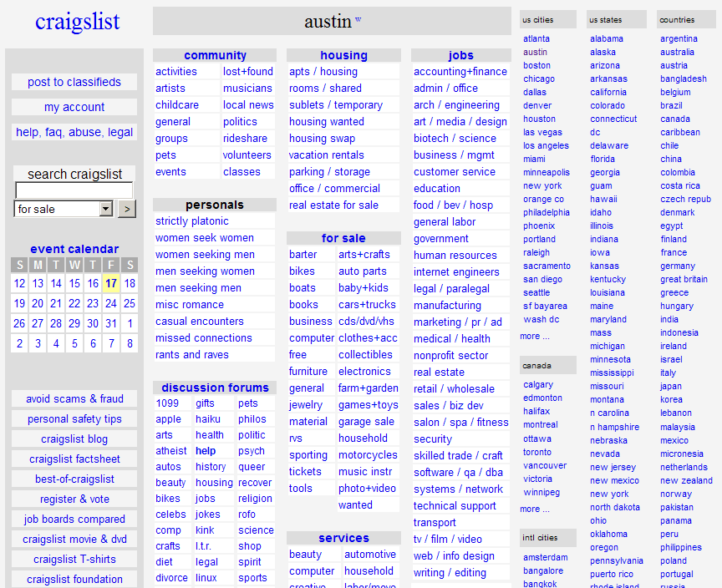Viewport: 722px width, 588px height.
Task: Open the craigslist logo link
Action: coord(78,22)
